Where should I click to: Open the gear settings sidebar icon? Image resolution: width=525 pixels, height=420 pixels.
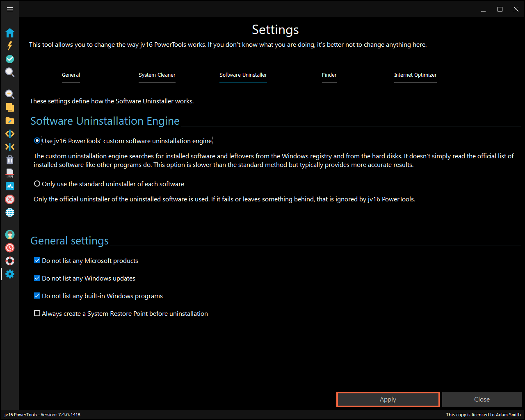[x=10, y=274]
